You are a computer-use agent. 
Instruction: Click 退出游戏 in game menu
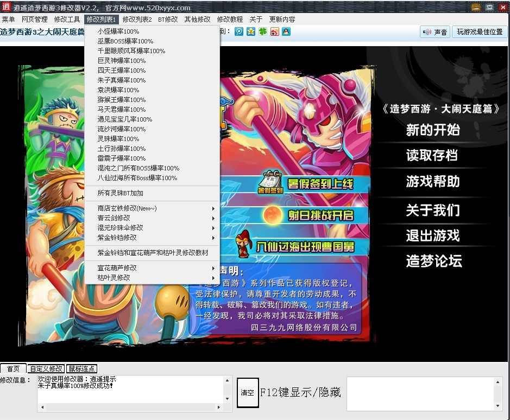[x=433, y=236]
